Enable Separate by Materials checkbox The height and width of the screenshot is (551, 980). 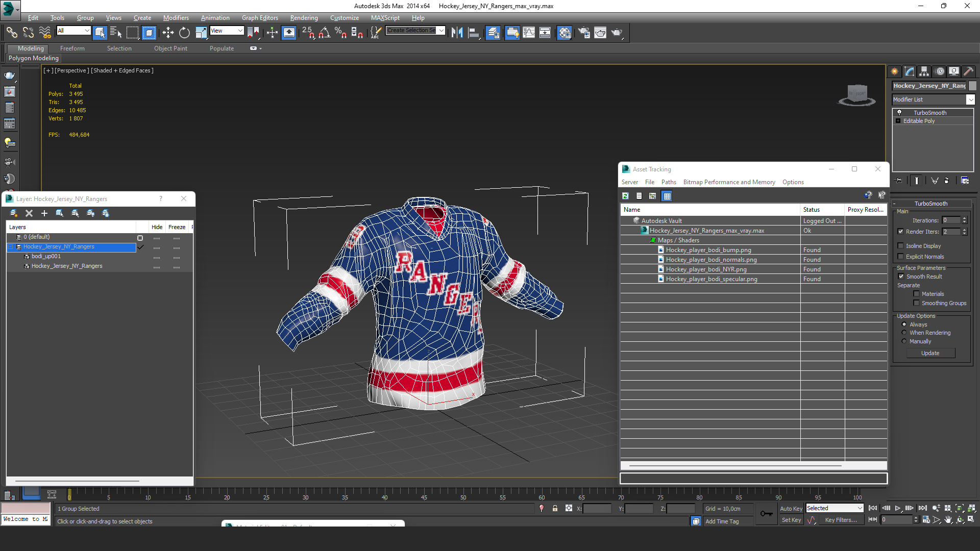916,294
